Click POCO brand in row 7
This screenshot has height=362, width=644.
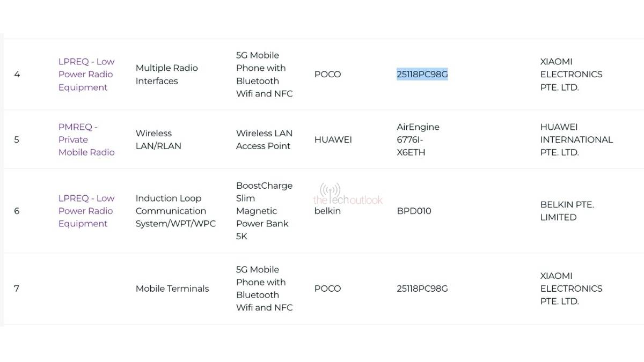[327, 289]
